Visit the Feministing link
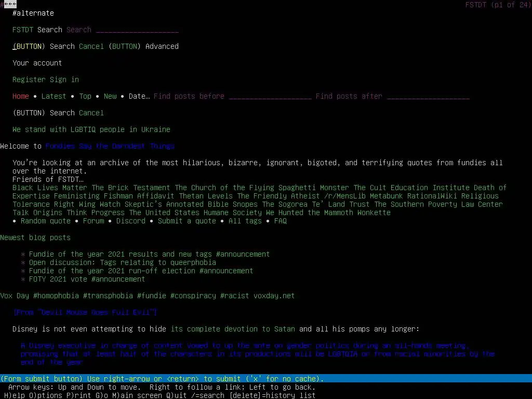The height and width of the screenshot is (399, 532). (77, 196)
